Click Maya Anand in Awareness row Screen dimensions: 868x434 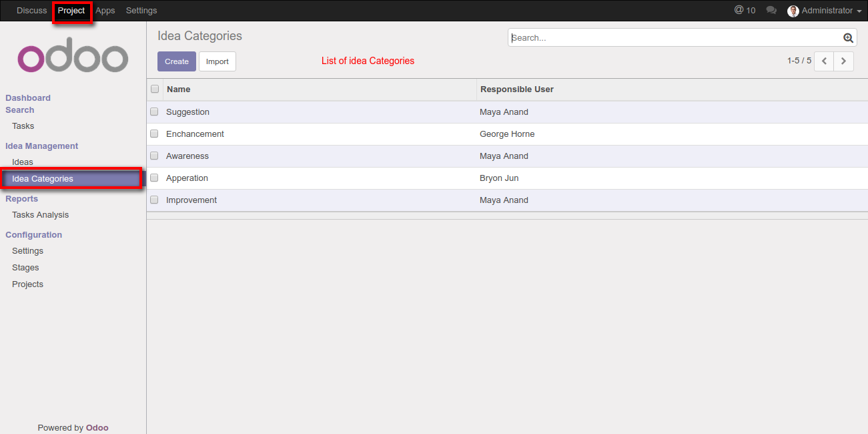pyautogui.click(x=504, y=156)
